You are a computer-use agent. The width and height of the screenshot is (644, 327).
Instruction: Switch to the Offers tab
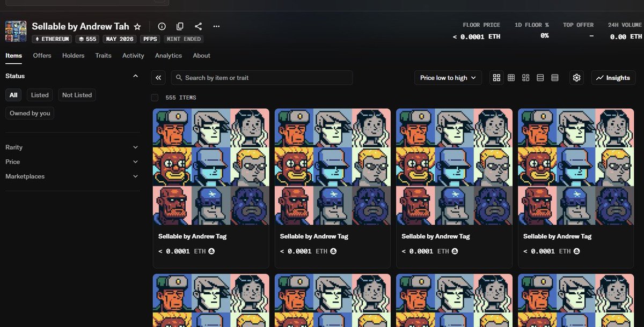click(42, 56)
